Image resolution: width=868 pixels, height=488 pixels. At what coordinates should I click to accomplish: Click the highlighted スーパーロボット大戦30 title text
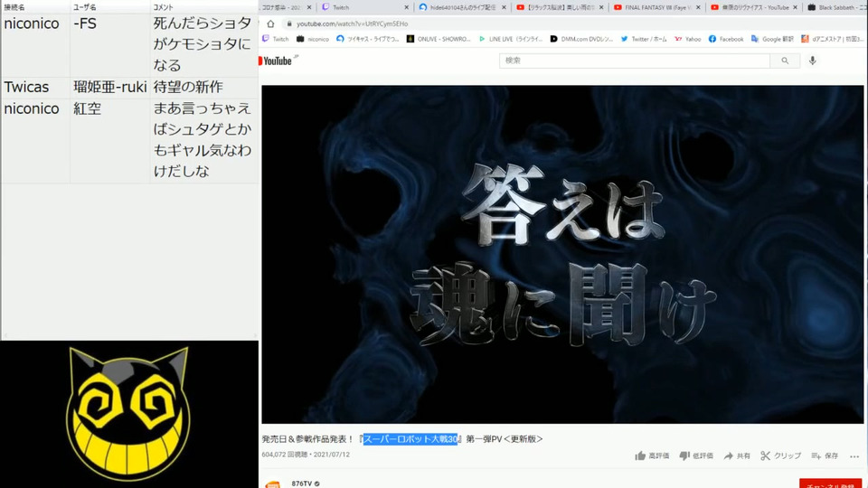(x=410, y=439)
